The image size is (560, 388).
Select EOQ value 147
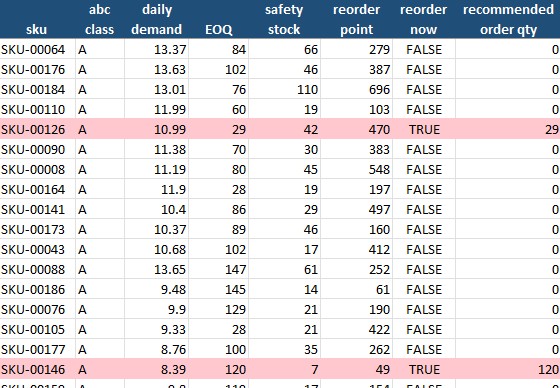tap(219, 269)
